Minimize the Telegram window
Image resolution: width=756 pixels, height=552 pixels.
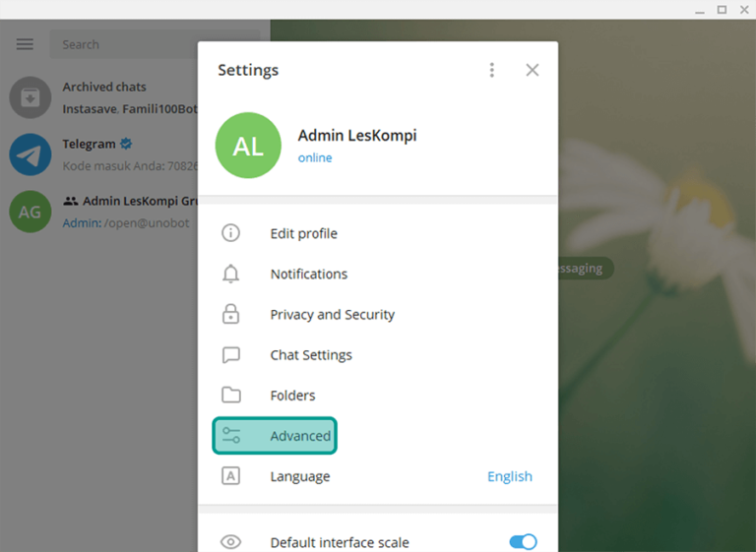(700, 11)
